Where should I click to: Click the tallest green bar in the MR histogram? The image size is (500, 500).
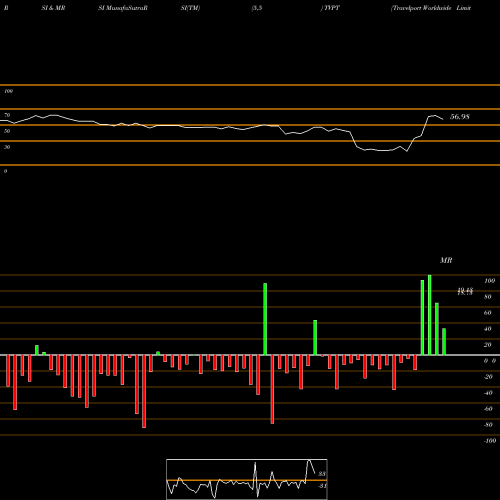[429, 315]
